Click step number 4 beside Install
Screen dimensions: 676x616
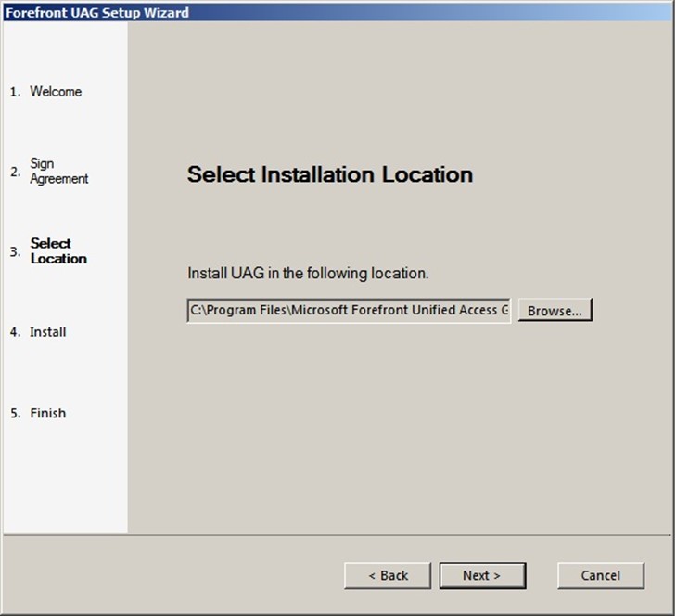pyautogui.click(x=15, y=332)
